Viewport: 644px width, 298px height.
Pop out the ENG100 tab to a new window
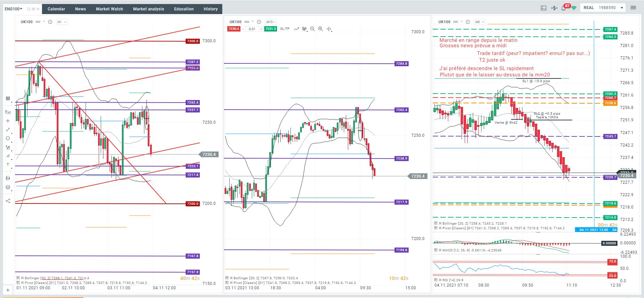point(29,9)
